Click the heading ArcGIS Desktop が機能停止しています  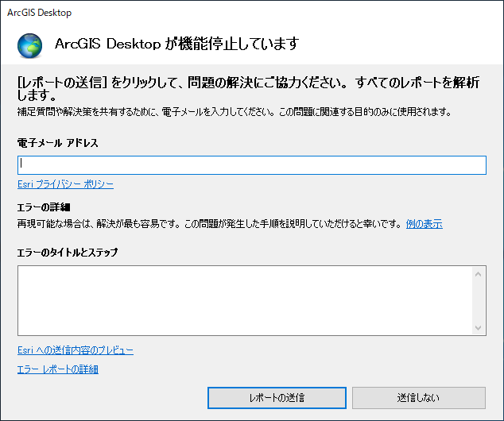pos(176,44)
